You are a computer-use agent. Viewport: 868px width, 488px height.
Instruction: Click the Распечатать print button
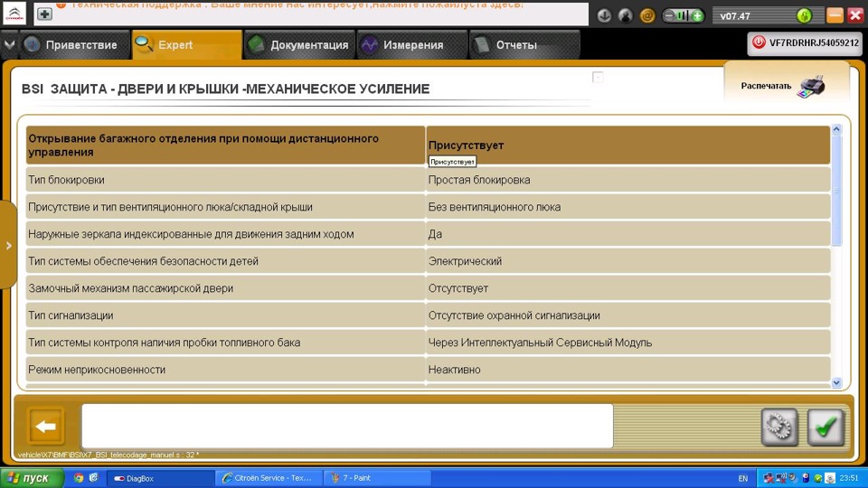tap(786, 86)
